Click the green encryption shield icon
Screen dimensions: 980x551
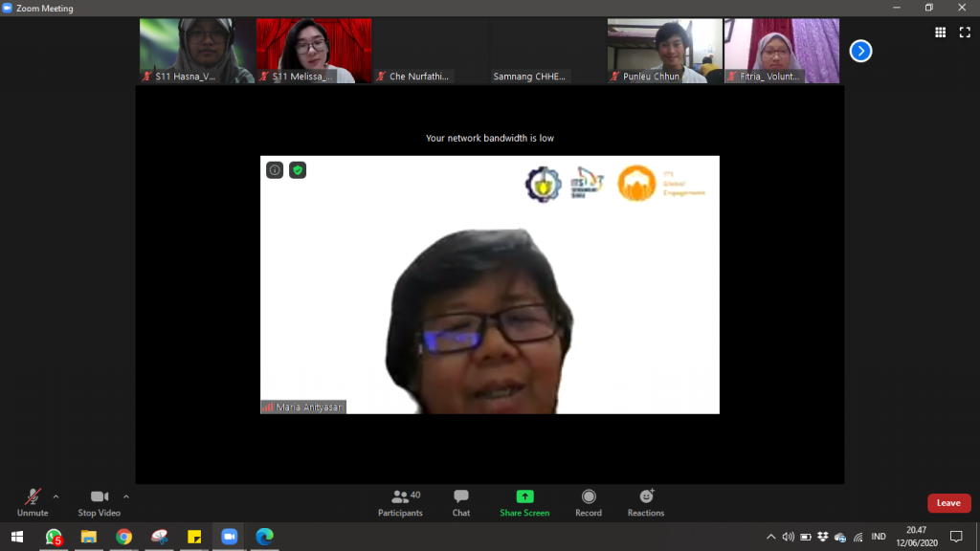pyautogui.click(x=298, y=170)
